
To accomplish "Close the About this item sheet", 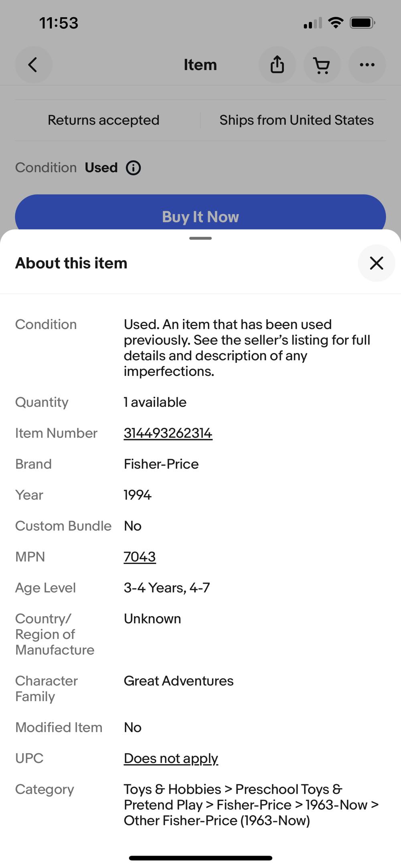I will (376, 263).
